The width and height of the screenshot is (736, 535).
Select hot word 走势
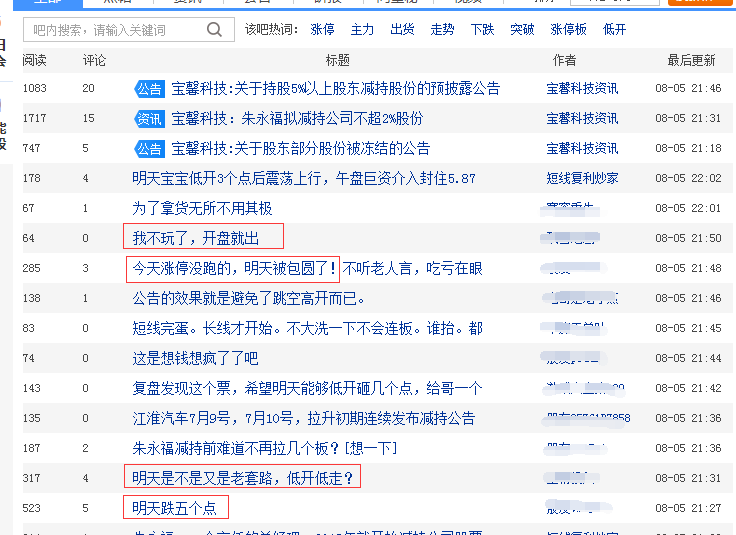442,30
